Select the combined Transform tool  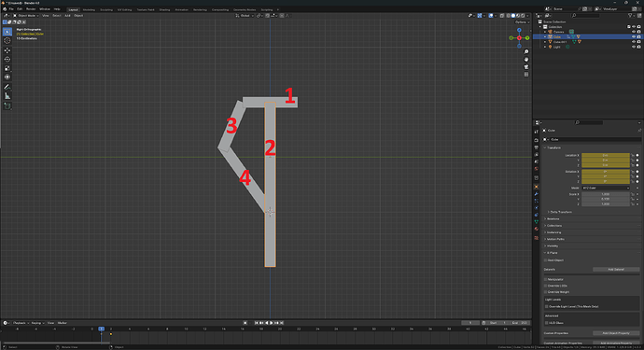coord(7,77)
